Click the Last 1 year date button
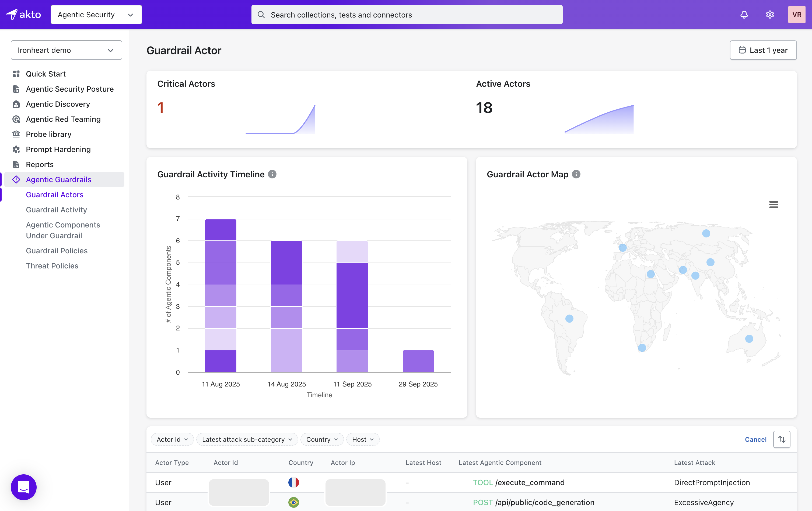Viewport: 812px width, 511px height. click(x=763, y=50)
